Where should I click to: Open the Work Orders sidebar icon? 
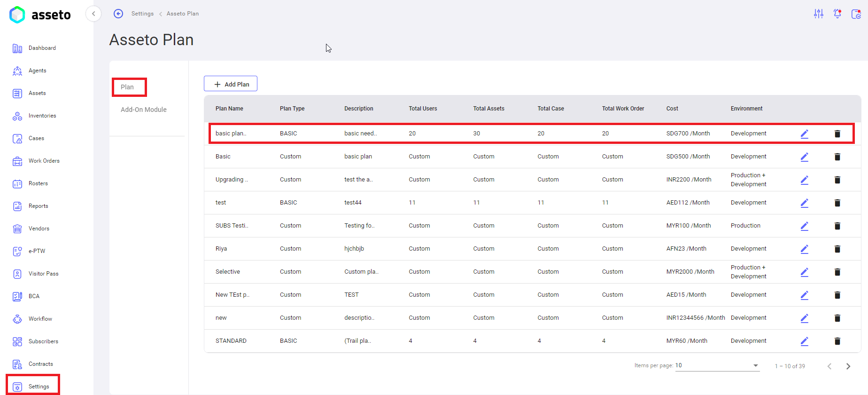[17, 161]
